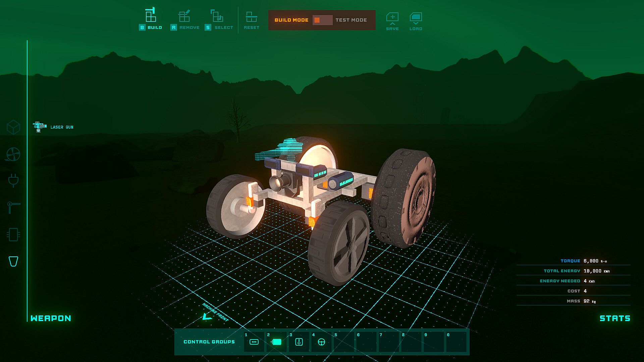This screenshot has width=644, height=362.
Task: Pick the Laser Gun part
Action: coord(54,127)
